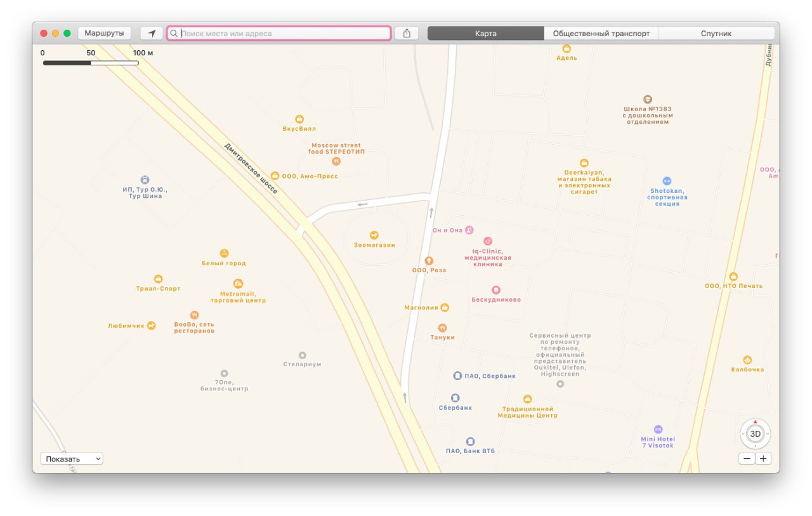Select the Mini Hotel 7 Visotok pin
The width and height of the screenshot is (812, 516).
point(658,430)
